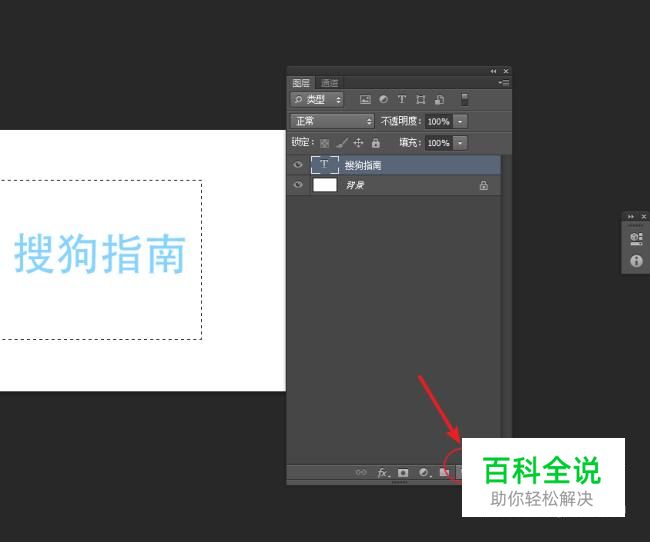650x542 pixels.
Task: Expand the side dock panel double arrows
Action: (631, 216)
